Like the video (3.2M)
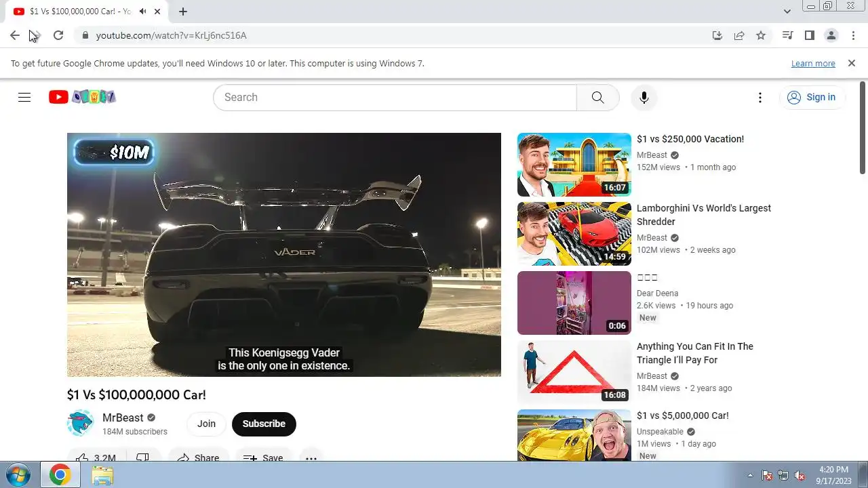The height and width of the screenshot is (488, 868). point(96,458)
